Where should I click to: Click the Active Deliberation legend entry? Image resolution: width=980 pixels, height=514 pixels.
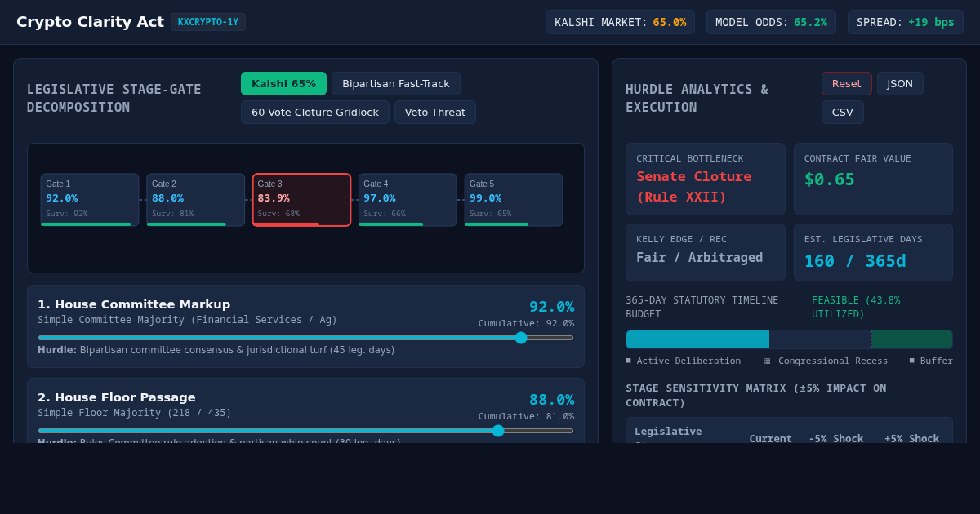coord(684,361)
